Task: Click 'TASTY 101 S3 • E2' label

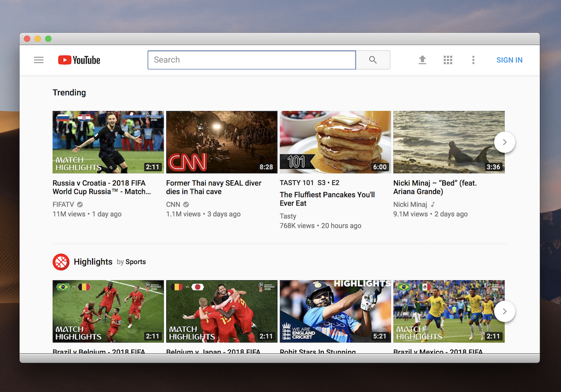Action: [x=309, y=183]
